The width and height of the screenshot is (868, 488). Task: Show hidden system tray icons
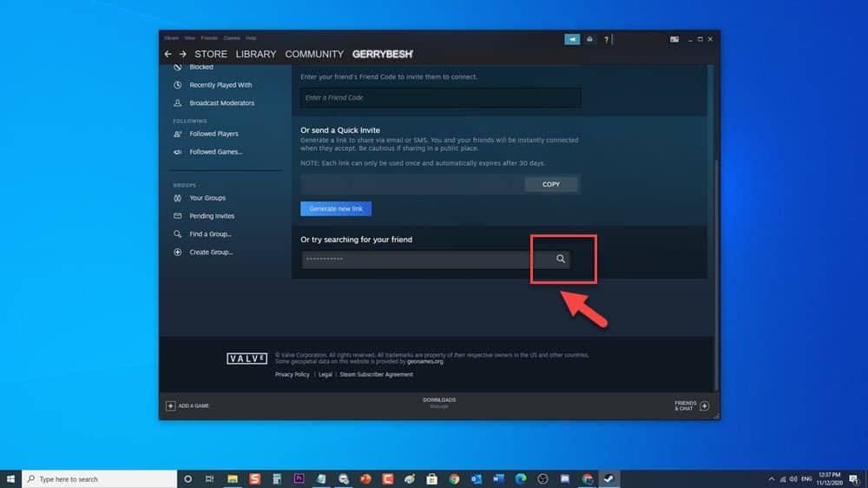point(771,479)
